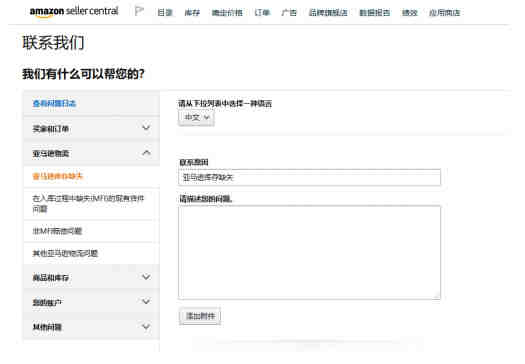The height and width of the screenshot is (364, 525).
Task: Select the 在入库过程中缺失 shipment issue item
Action: coord(88,204)
